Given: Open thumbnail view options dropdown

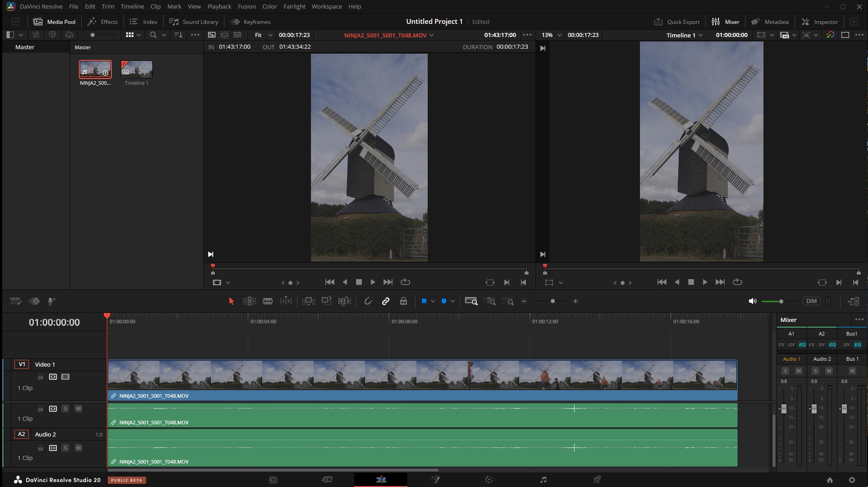Looking at the screenshot, I should [139, 35].
